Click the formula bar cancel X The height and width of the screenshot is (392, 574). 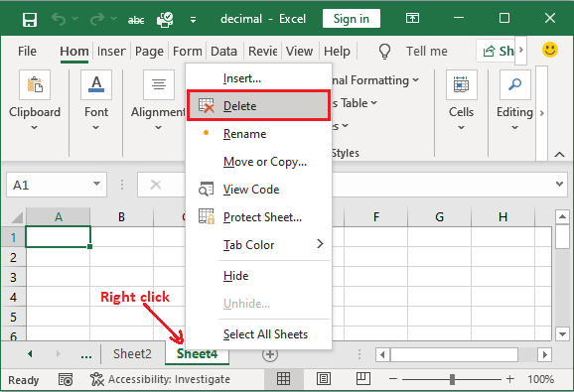tap(156, 185)
